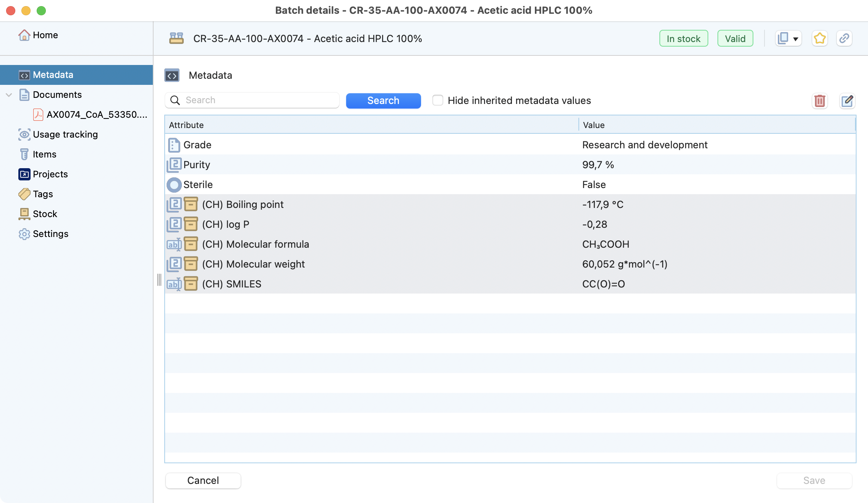The width and height of the screenshot is (868, 503).
Task: Open the duplicate dropdown arrow button
Action: coord(795,39)
